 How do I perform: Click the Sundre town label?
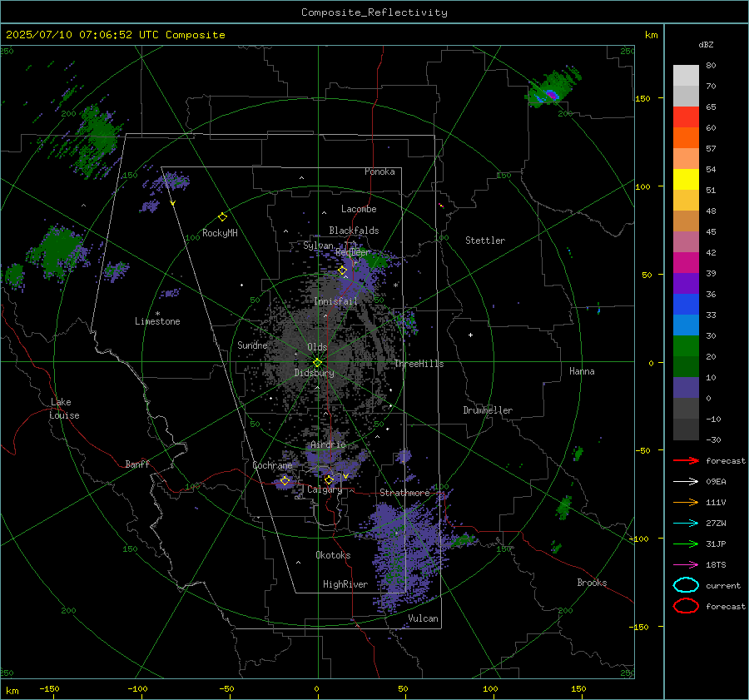[x=252, y=345]
